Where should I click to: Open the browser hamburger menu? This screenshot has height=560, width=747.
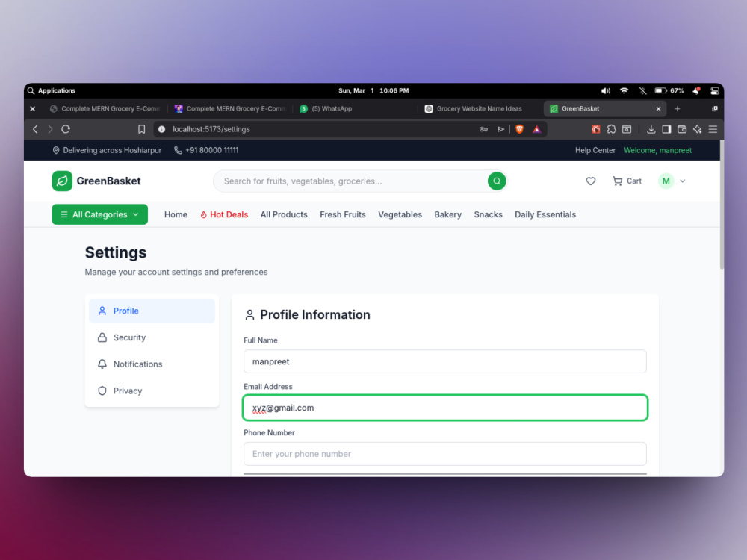(713, 129)
